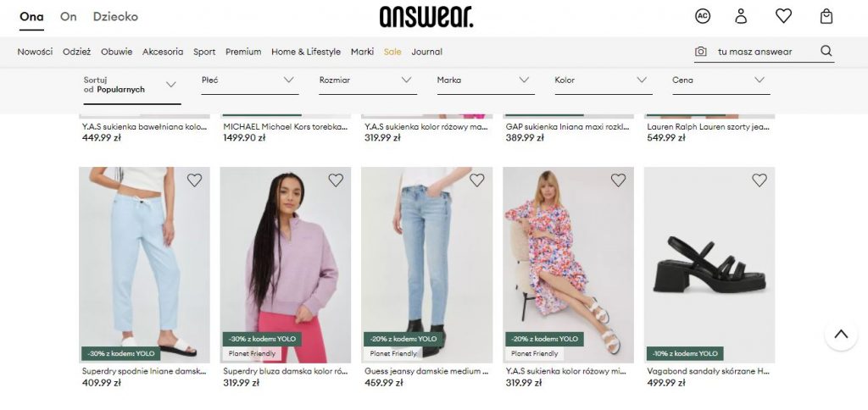Screen dimensions: 868x410
Task: Click the answear logo
Action: [426, 17]
